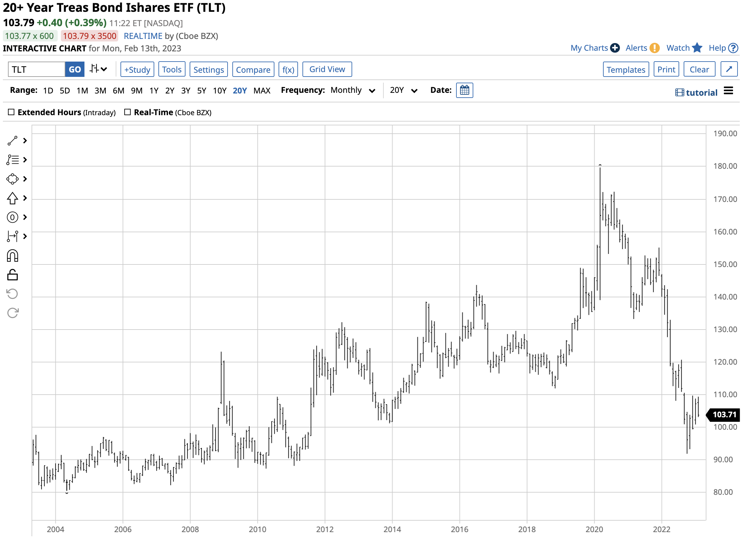The image size is (756, 557).
Task: Click the expand chart fullscreen icon
Action: pos(729,70)
